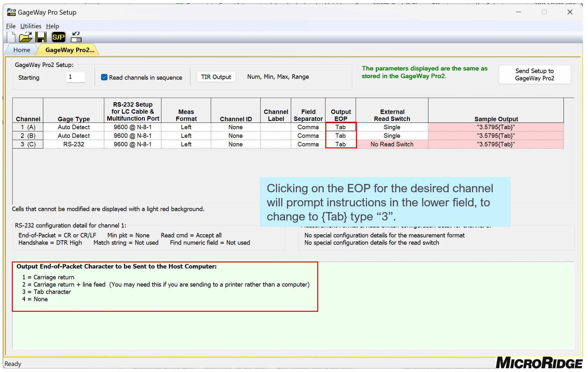Select Output EOP Tab cell for channel 3 (C)
This screenshot has height=372, width=588.
[341, 144]
